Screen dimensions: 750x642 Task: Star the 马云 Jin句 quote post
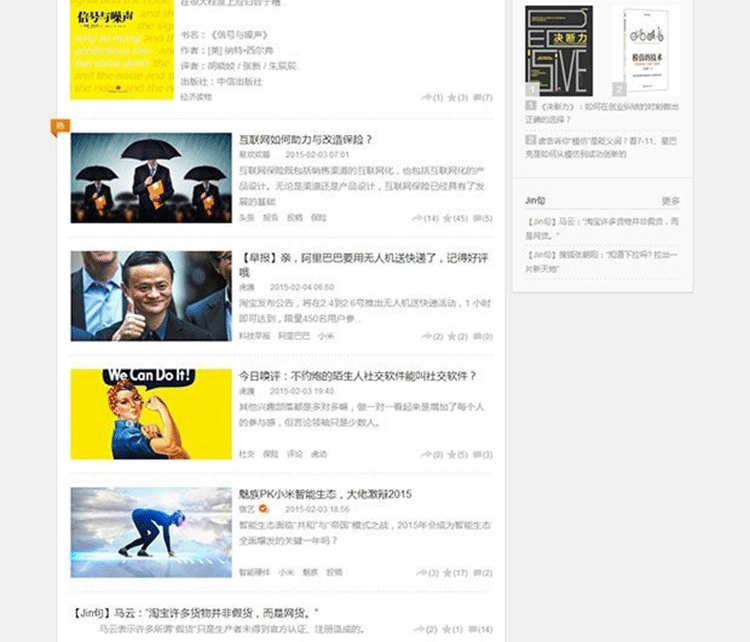pyautogui.click(x=452, y=629)
